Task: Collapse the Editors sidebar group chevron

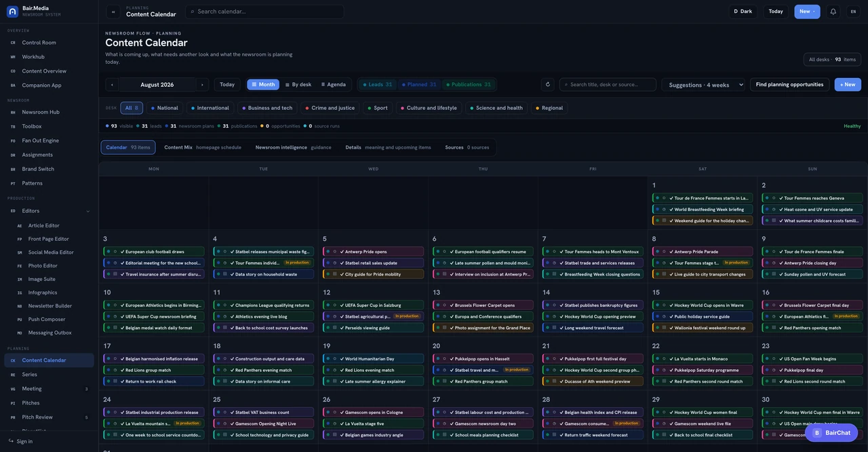Action: point(87,211)
